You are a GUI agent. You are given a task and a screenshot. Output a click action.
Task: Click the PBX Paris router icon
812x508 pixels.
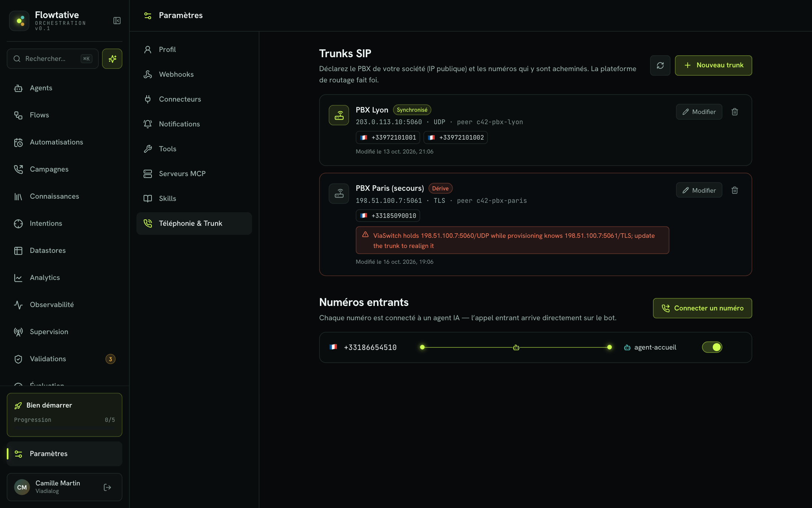[x=339, y=193]
